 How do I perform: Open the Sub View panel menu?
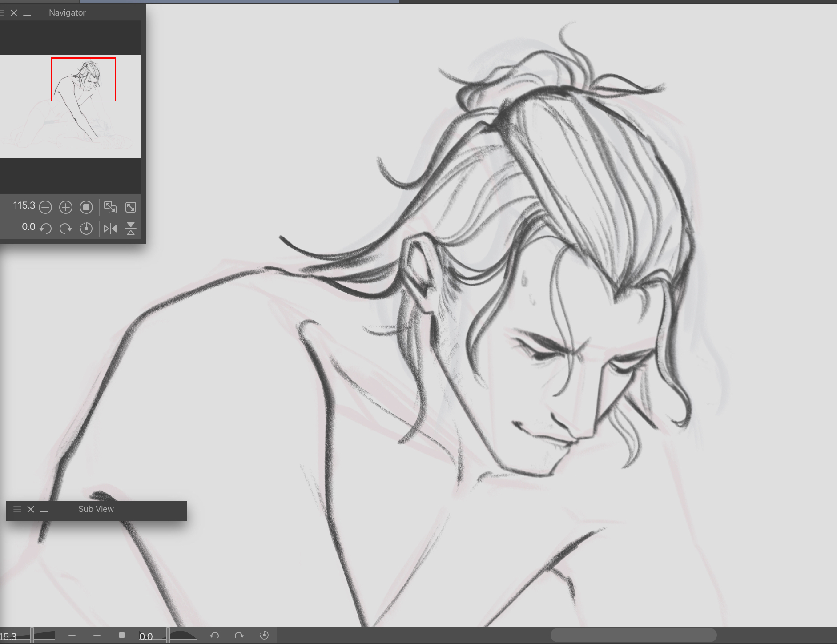[17, 509]
